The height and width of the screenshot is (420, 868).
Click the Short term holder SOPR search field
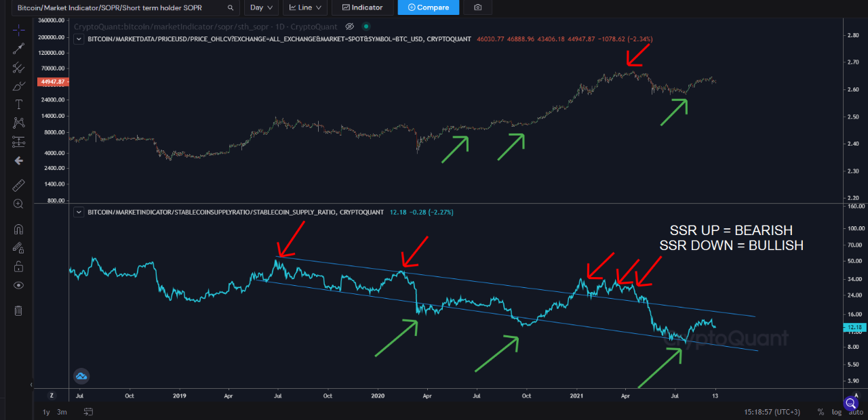point(125,7)
